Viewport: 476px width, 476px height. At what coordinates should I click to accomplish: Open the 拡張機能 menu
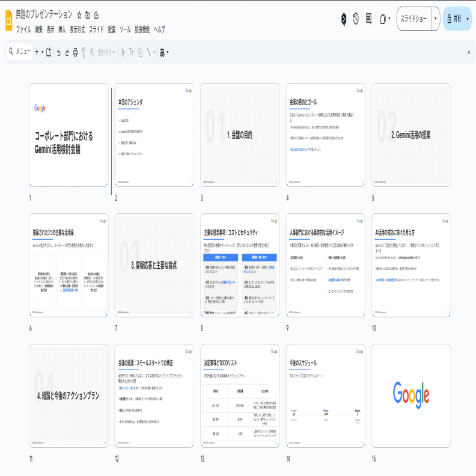(x=142, y=29)
